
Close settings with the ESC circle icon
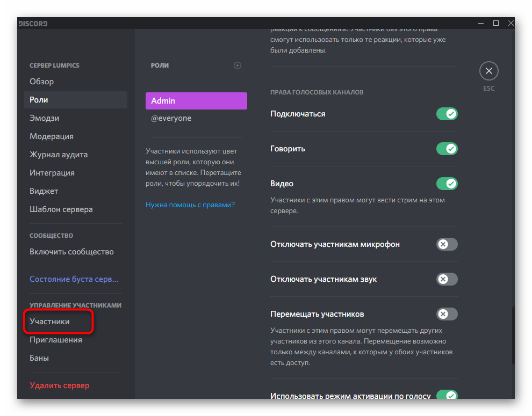coord(488,71)
